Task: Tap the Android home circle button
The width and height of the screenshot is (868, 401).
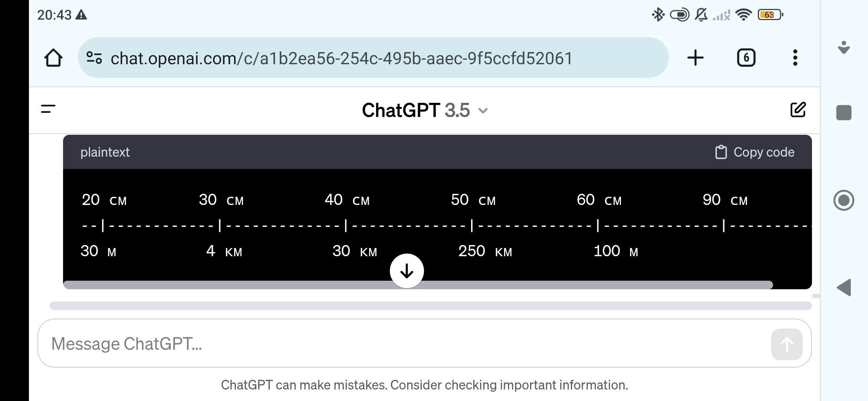Action: [844, 200]
